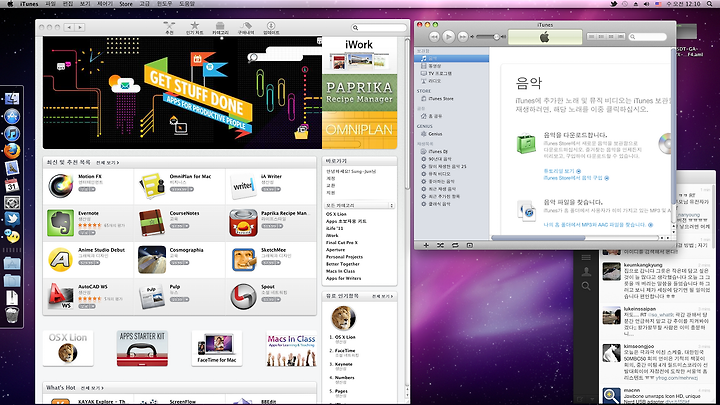
Task: Click the Apps for Writers quick link
Action: (343, 278)
